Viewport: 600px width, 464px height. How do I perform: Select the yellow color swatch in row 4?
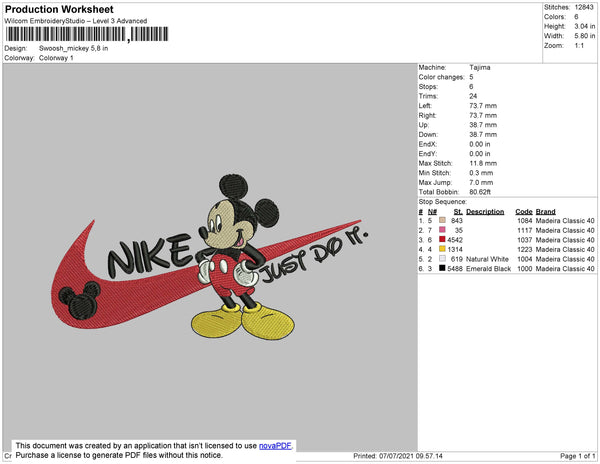click(x=442, y=249)
